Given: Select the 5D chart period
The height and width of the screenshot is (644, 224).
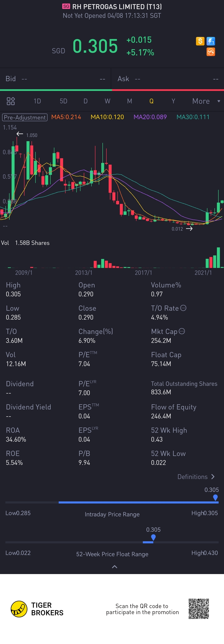Looking at the screenshot, I should (63, 101).
